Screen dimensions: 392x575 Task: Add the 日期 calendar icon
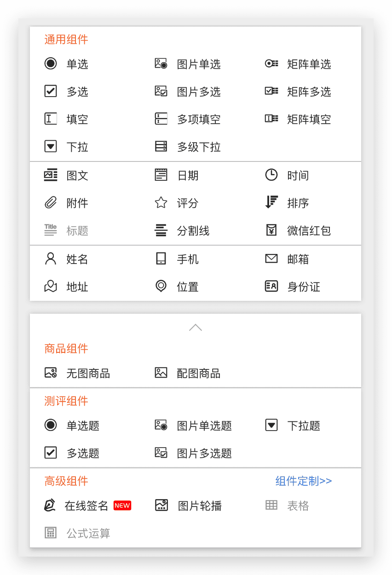pyautogui.click(x=161, y=175)
